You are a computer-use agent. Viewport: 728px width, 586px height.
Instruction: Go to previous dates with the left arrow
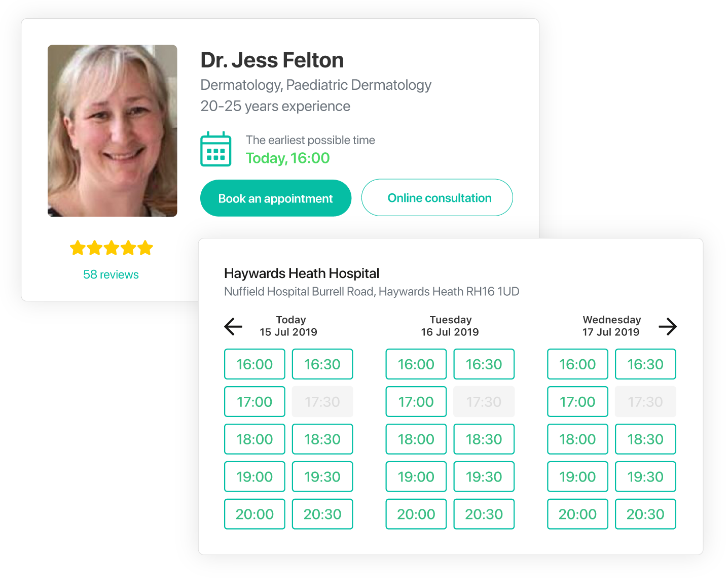(x=233, y=326)
